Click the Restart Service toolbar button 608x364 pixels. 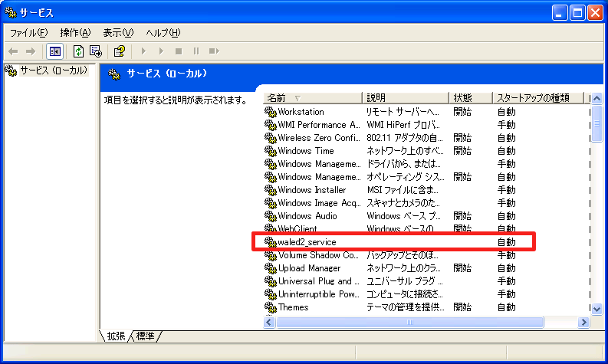214,51
